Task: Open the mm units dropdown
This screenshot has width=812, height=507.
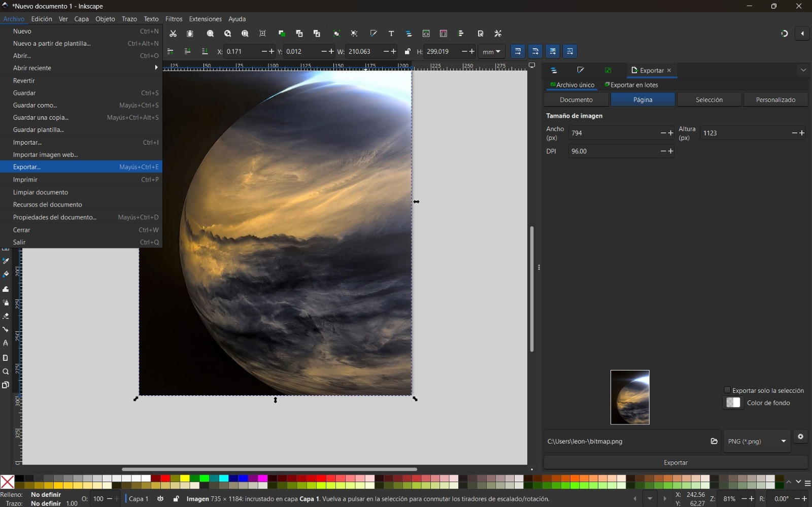Action: coord(490,51)
